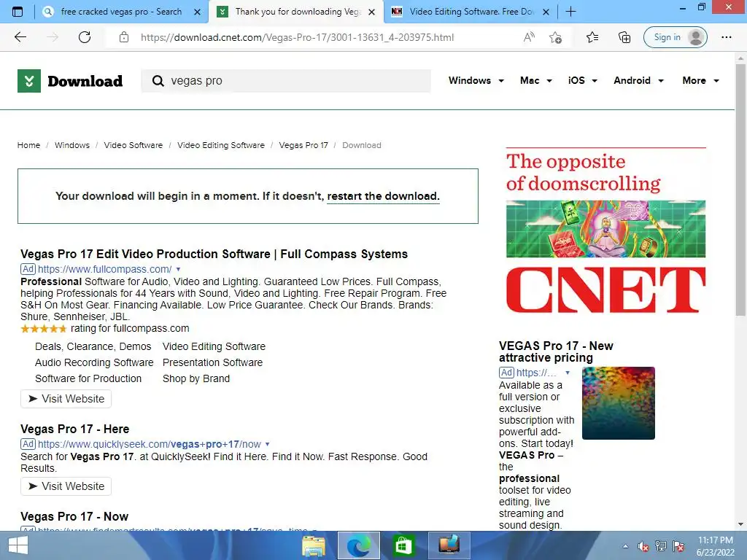The height and width of the screenshot is (560, 747).
Task: Add this page to favorites
Action: pyautogui.click(x=555, y=37)
